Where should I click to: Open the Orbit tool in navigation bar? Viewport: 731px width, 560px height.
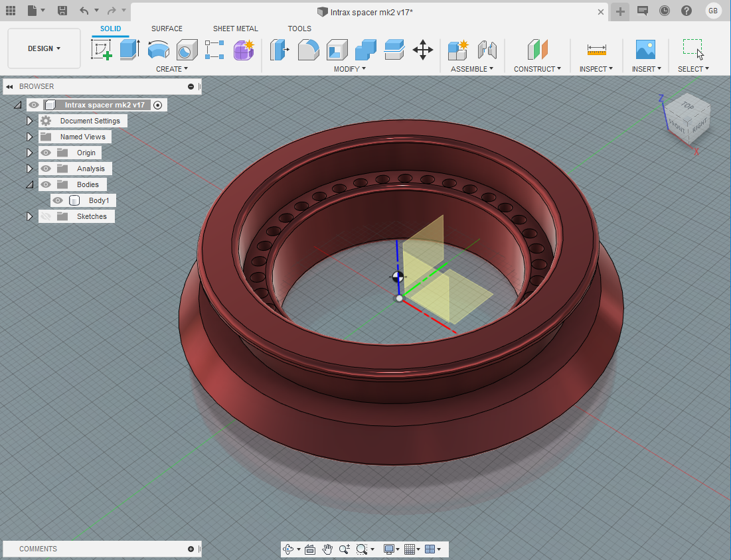[289, 549]
